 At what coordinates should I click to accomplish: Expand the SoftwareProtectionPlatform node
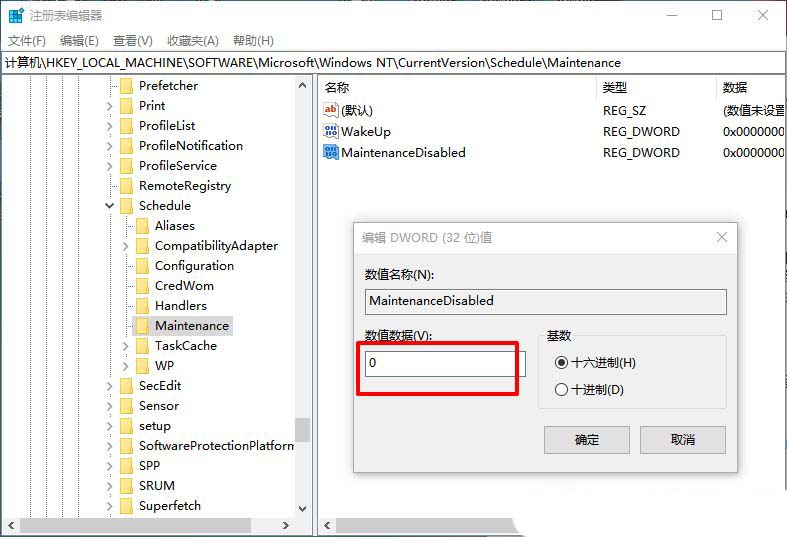pos(109,446)
